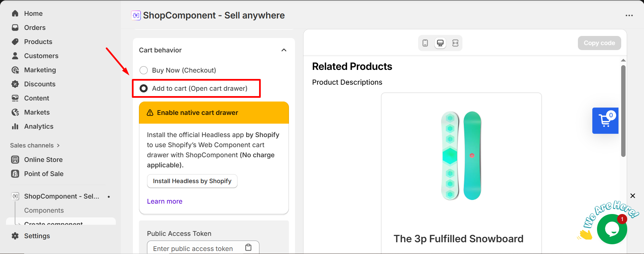644x254 pixels.
Task: Open the three-dot more actions menu
Action: coord(629,15)
